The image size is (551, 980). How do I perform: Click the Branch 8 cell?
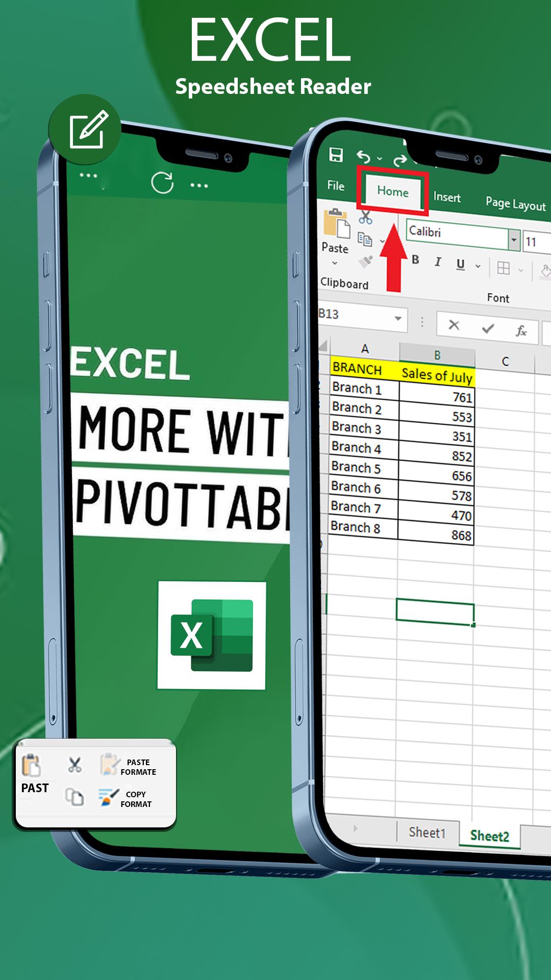[x=363, y=527]
